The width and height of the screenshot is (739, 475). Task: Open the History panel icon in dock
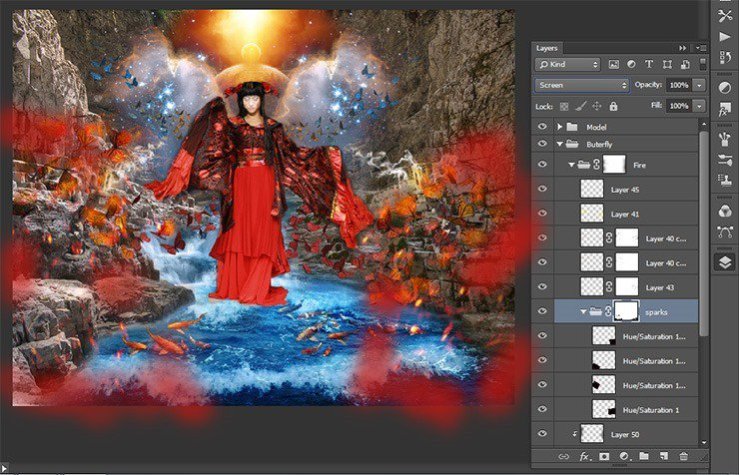725,57
